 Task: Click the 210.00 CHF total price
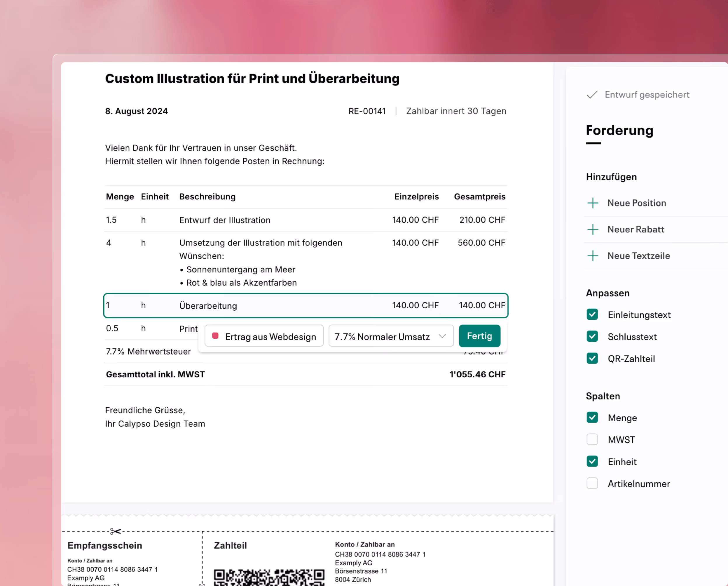pos(482,220)
